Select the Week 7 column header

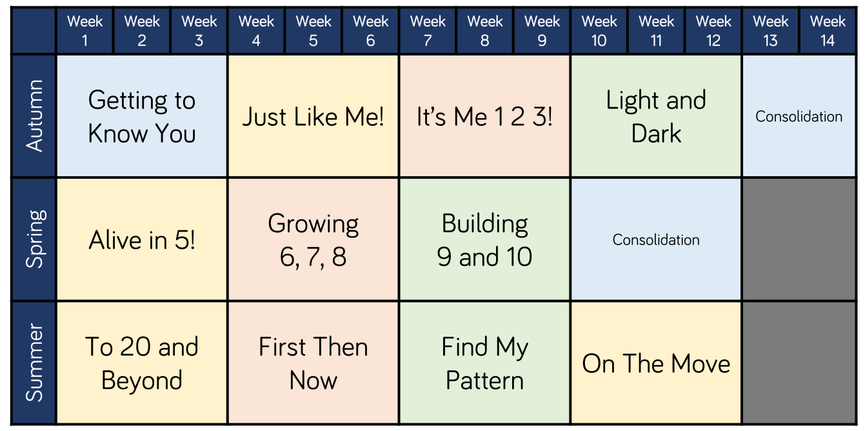click(x=428, y=31)
